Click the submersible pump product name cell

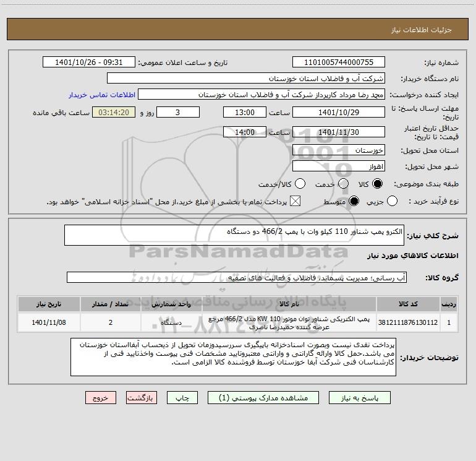click(x=289, y=323)
